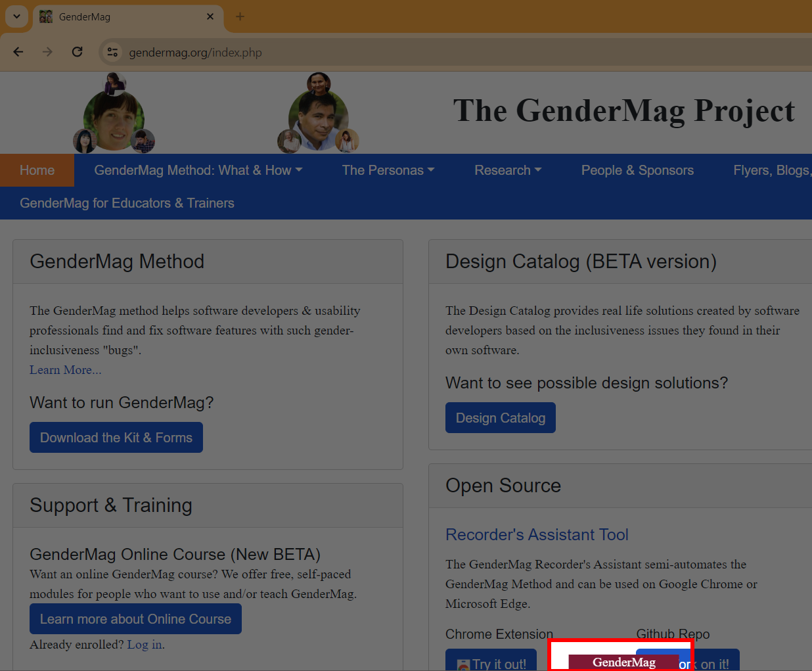
Task: Click the browser forward arrow
Action: [x=47, y=52]
